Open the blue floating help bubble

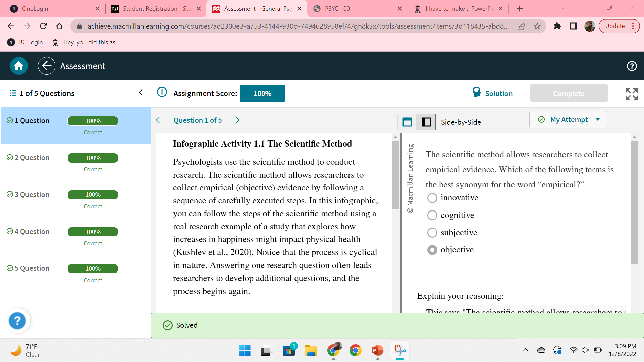pos(17,321)
